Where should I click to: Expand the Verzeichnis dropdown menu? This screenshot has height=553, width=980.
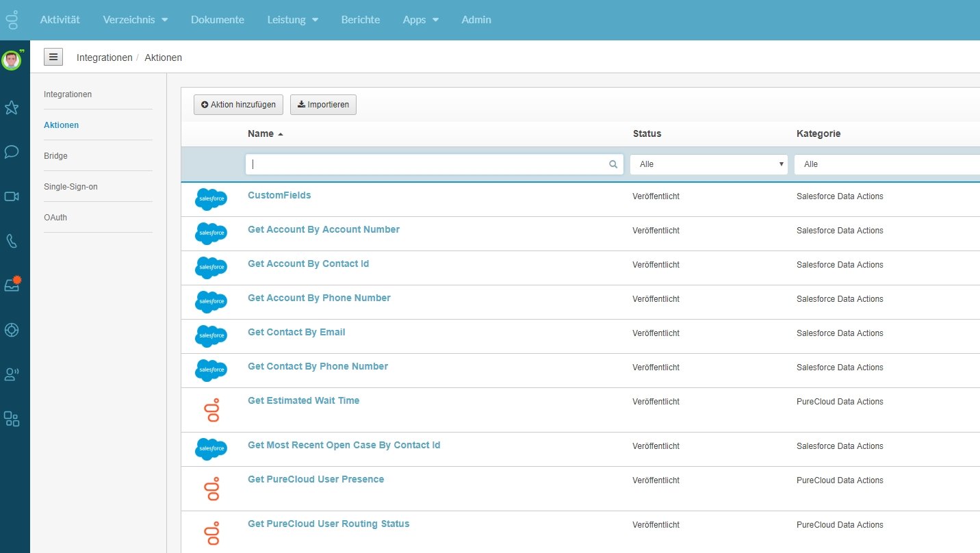tap(135, 20)
